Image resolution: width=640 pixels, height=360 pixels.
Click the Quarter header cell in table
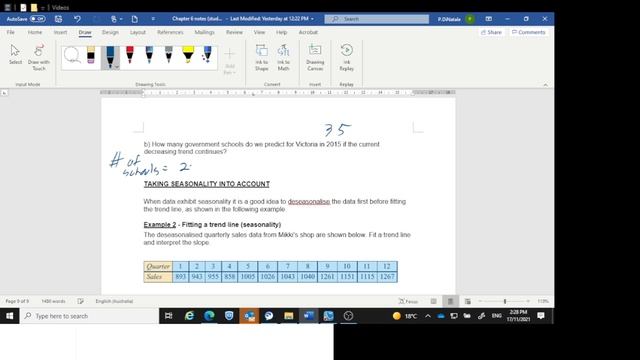[158, 266]
